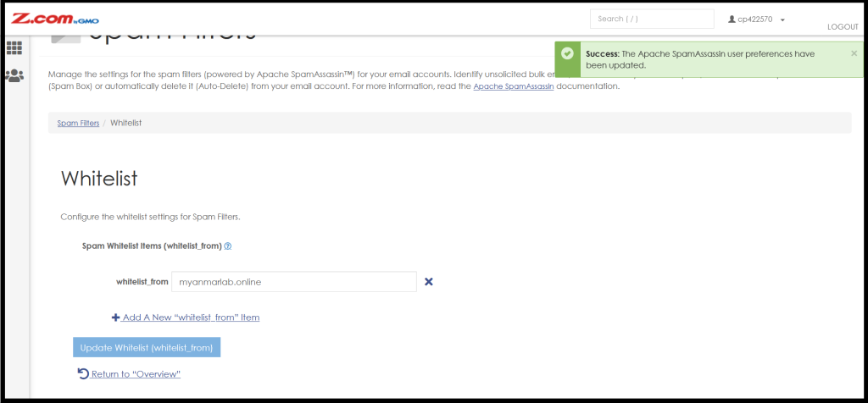Open the Home grid icon in sidebar
The image size is (868, 403).
[14, 48]
